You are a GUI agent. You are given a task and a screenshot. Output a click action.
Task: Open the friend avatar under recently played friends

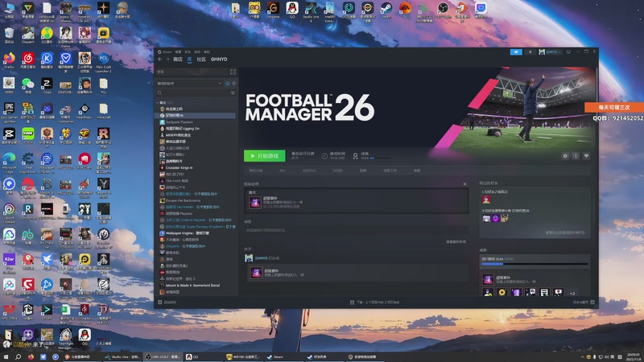tap(486, 200)
